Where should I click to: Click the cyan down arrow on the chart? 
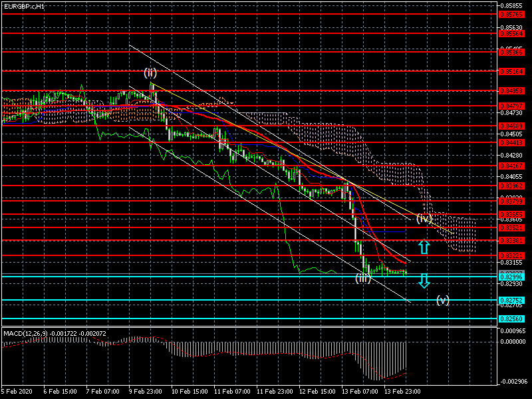pyautogui.click(x=424, y=281)
